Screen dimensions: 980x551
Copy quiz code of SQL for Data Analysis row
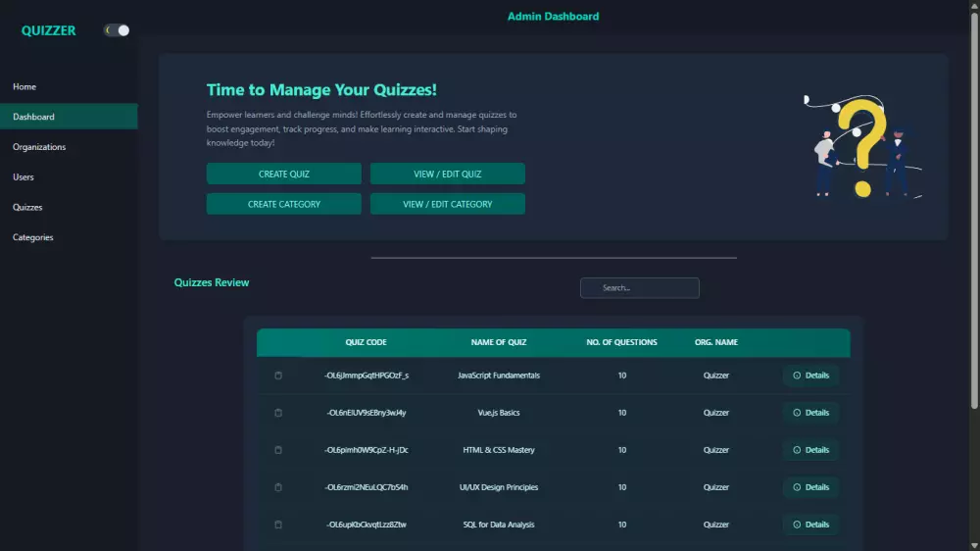click(x=278, y=525)
